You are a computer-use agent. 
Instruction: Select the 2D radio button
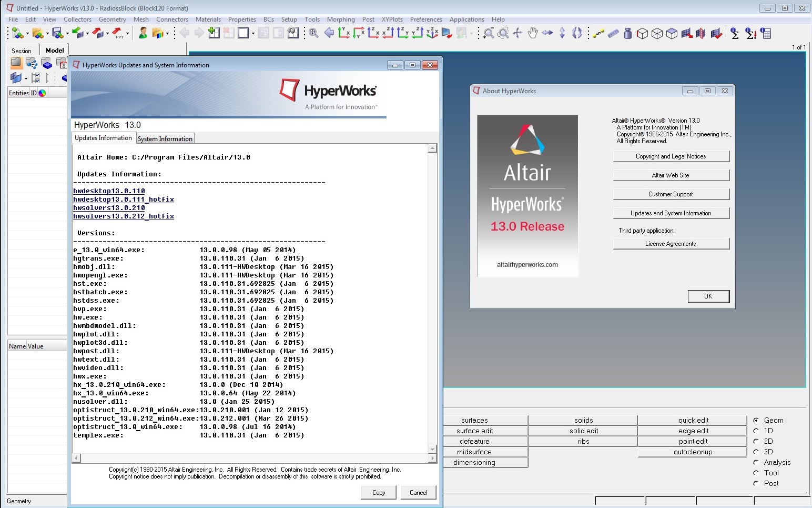tap(756, 441)
